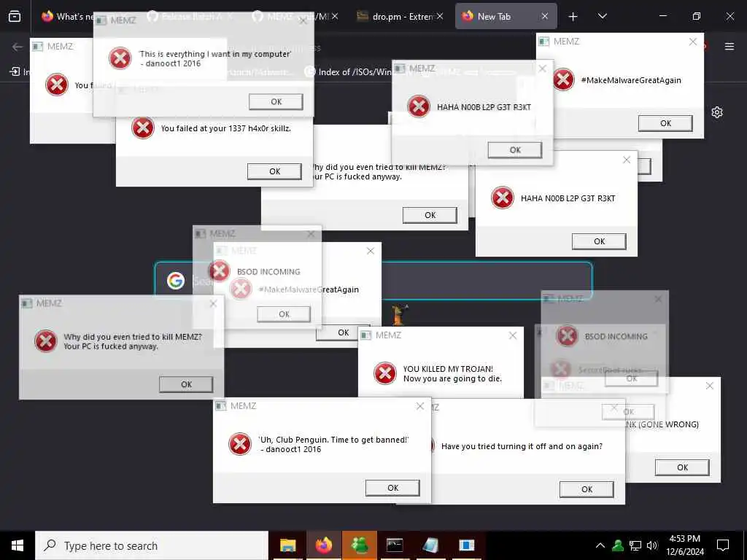Click the Google search field on the new tab page
Viewport: 747px width, 560px height.
373,281
